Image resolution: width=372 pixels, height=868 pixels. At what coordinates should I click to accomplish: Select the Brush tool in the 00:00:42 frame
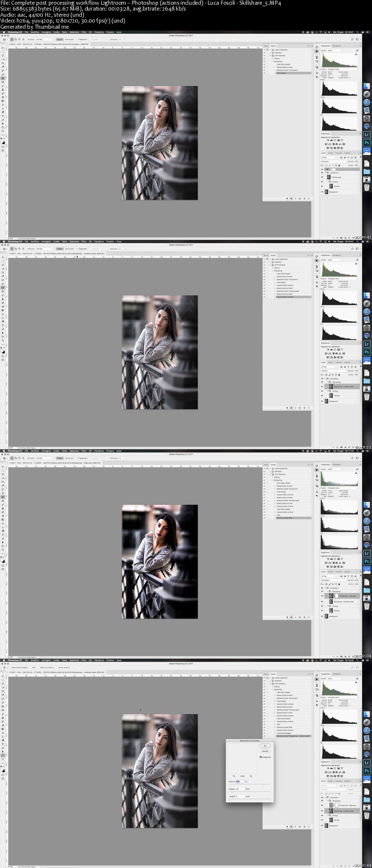click(x=3, y=86)
